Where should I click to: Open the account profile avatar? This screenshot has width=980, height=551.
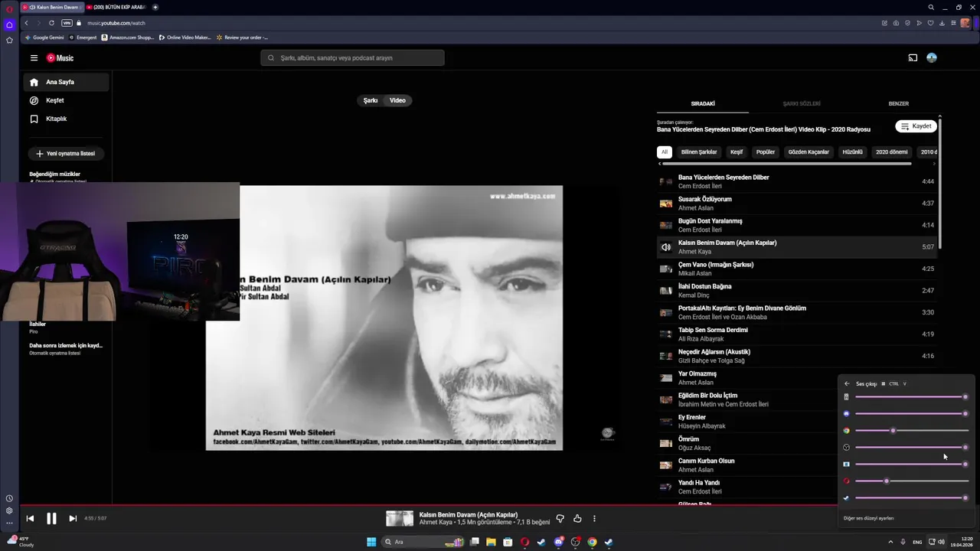[x=932, y=57]
